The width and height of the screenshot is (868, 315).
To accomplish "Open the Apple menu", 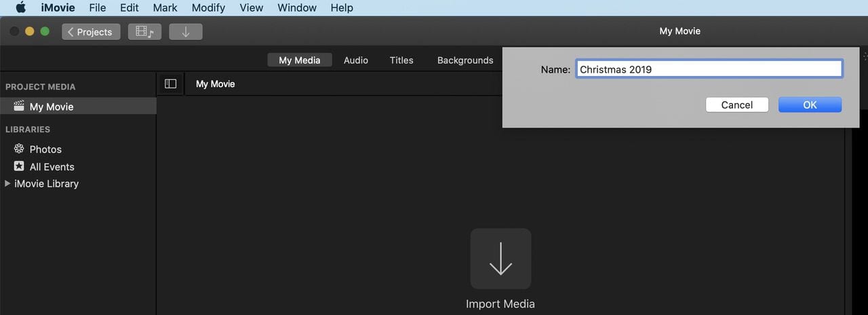I will pos(20,8).
